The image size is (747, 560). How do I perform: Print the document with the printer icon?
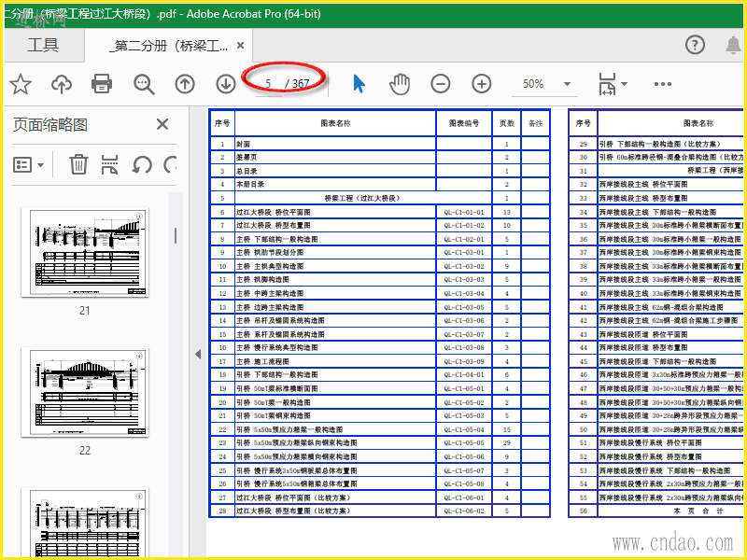coord(102,84)
